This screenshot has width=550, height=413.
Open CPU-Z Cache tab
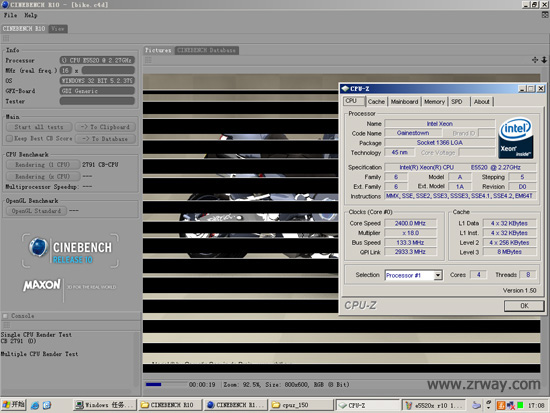pos(376,101)
